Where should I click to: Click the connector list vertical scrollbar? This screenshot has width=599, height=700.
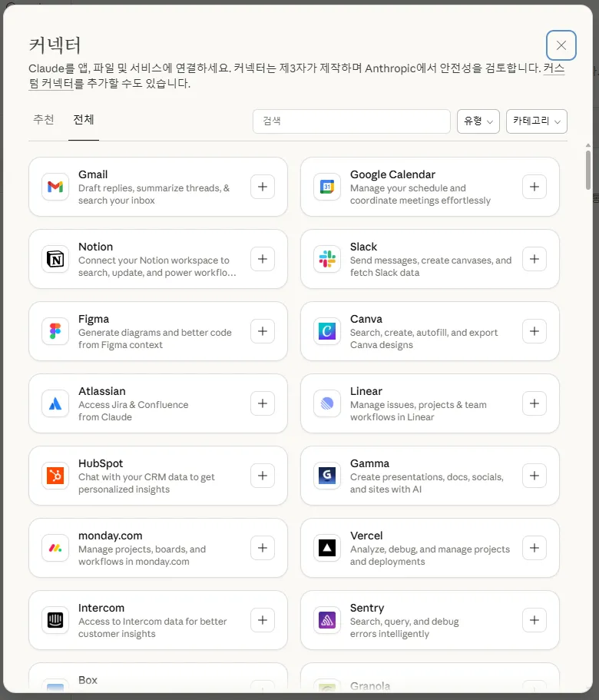[x=588, y=170]
